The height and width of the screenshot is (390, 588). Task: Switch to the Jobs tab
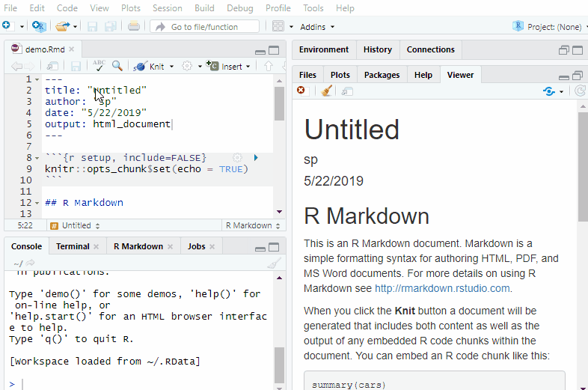[x=197, y=246]
